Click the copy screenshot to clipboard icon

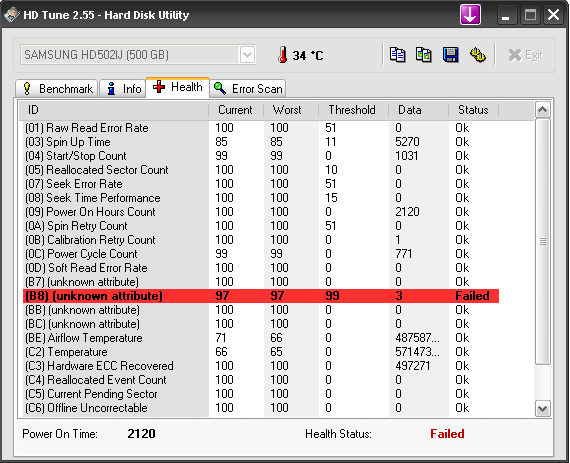coord(424,55)
